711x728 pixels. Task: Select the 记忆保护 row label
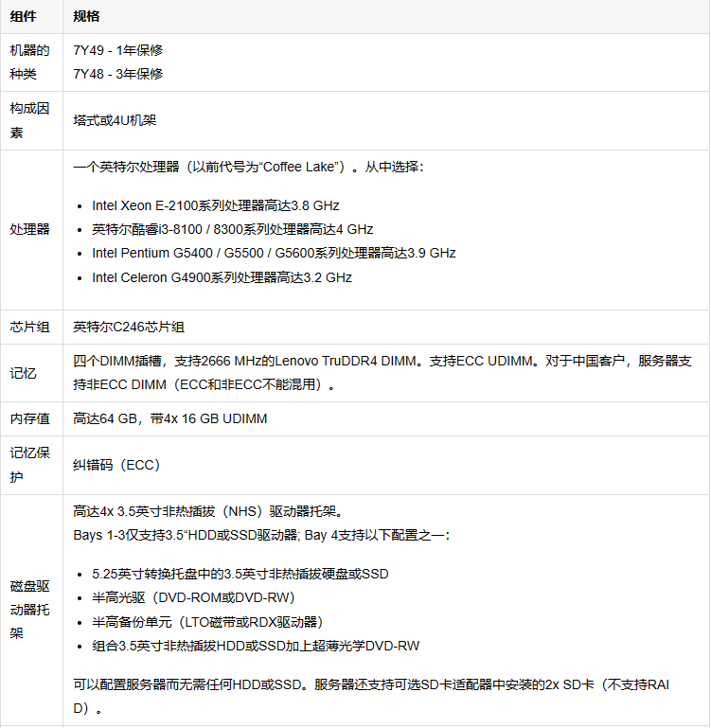pyautogui.click(x=29, y=465)
